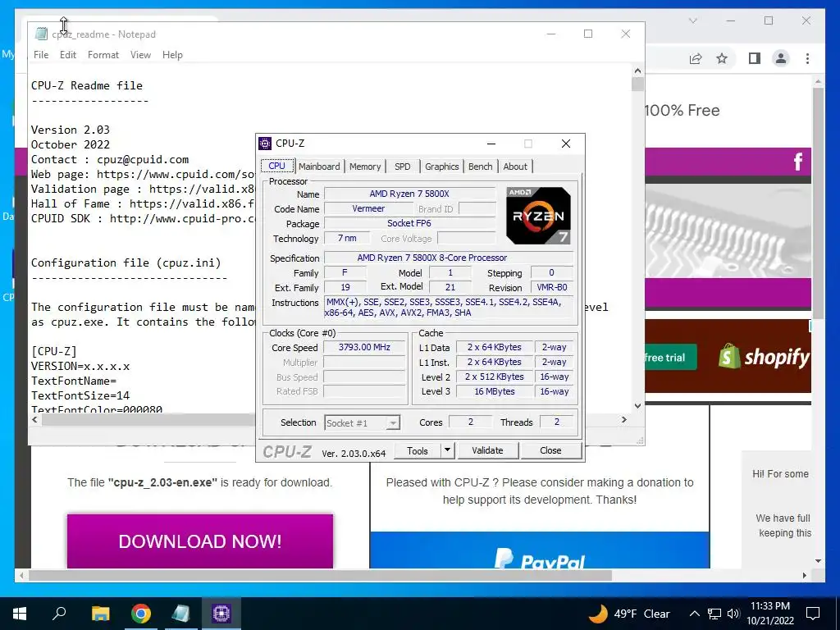The image size is (840, 630).
Task: Open the Bench tab in CPU-Z
Action: (x=480, y=166)
